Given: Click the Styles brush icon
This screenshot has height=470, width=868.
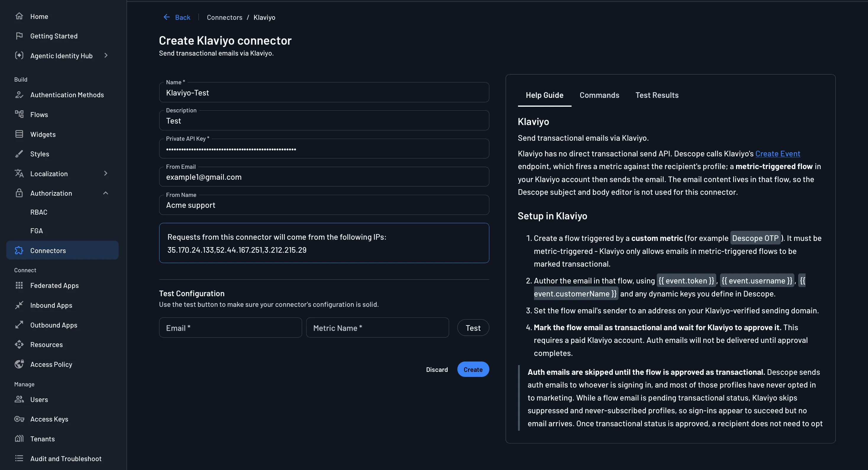Looking at the screenshot, I should click(19, 154).
